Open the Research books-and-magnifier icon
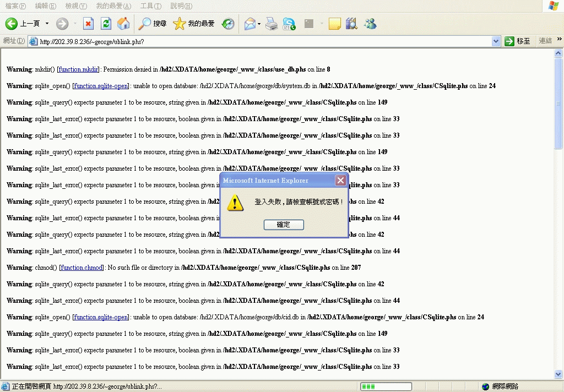The width and height of the screenshot is (564, 392). click(x=351, y=24)
